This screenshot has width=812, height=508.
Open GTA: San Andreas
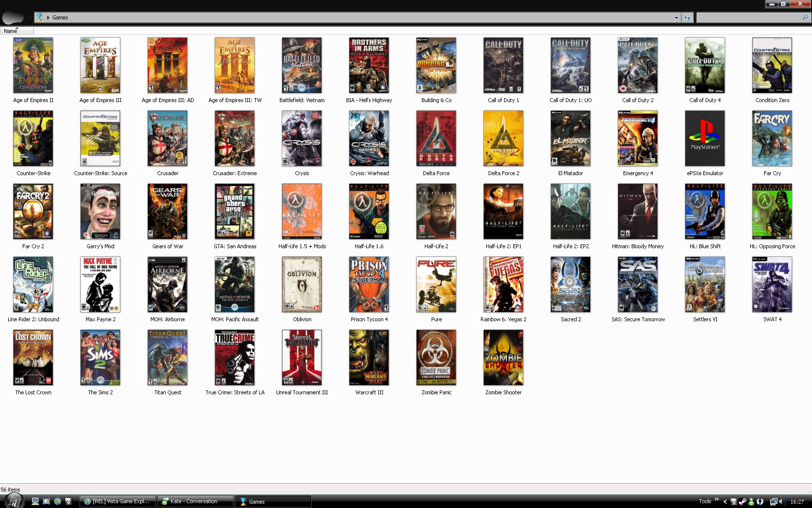pyautogui.click(x=234, y=211)
